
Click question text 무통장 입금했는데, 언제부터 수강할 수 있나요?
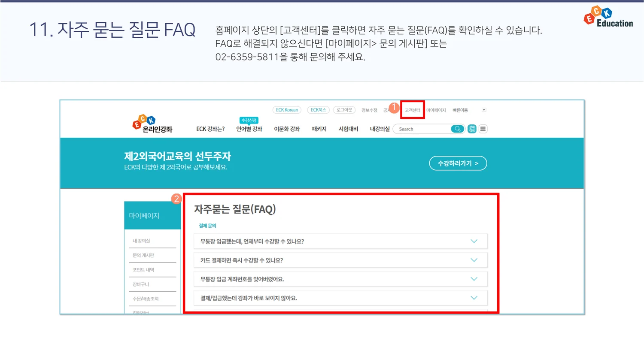pos(252,241)
